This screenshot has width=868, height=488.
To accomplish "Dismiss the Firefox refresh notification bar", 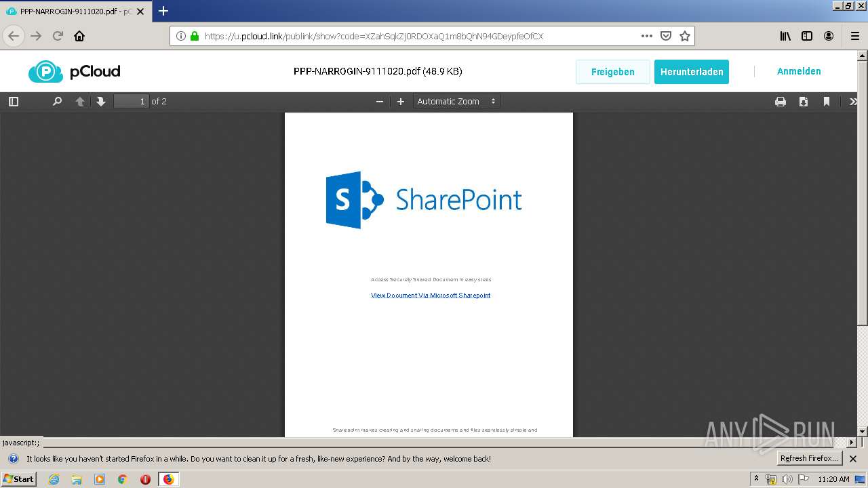I will [x=853, y=459].
